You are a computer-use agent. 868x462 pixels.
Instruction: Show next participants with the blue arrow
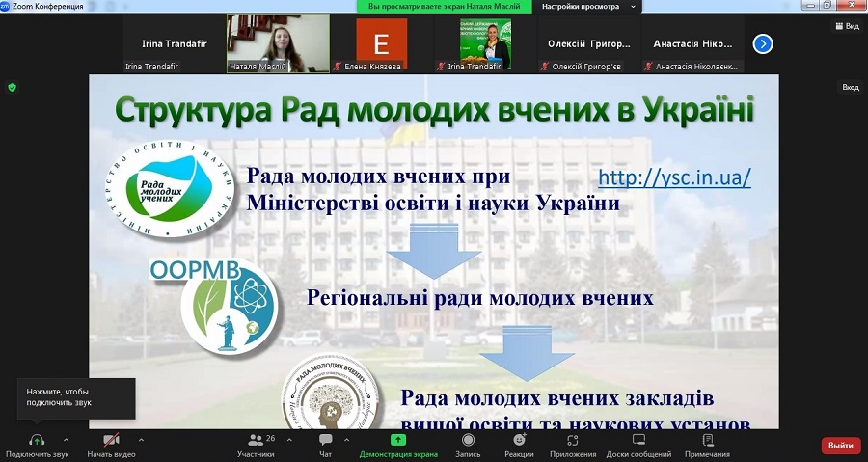coord(762,43)
